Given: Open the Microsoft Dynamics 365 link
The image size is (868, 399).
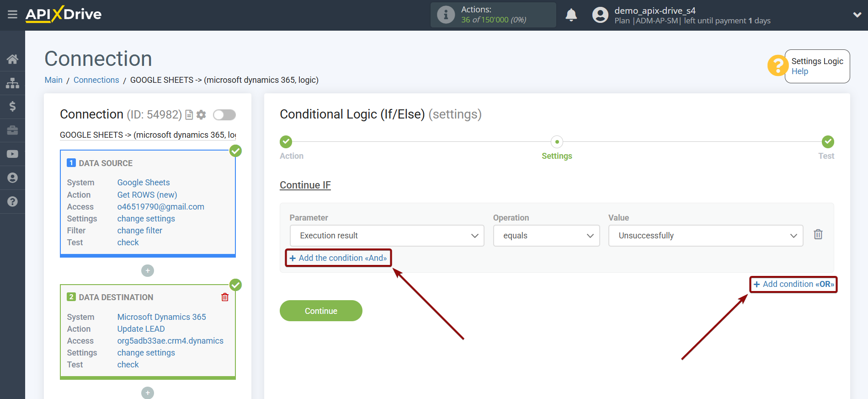Looking at the screenshot, I should [x=162, y=317].
